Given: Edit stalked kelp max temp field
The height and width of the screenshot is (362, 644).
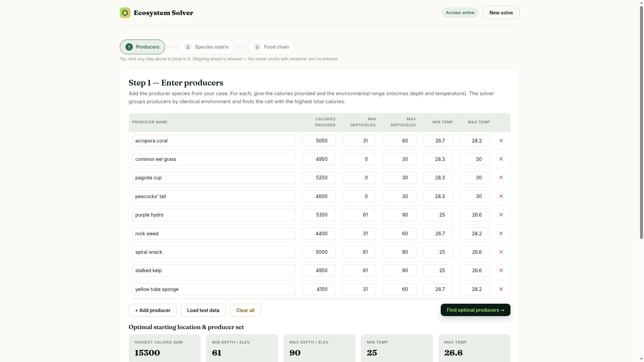Looking at the screenshot, I should 475,270.
